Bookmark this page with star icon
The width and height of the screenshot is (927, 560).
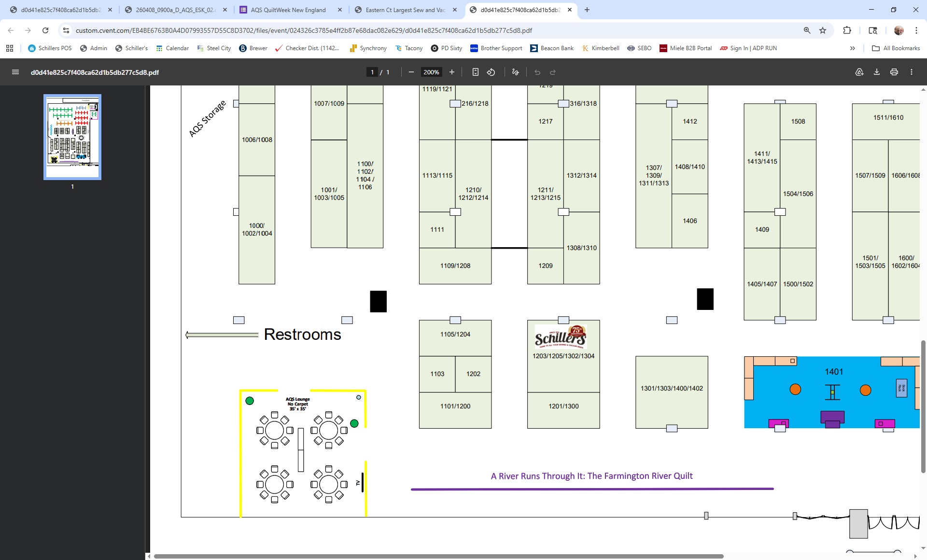(823, 30)
